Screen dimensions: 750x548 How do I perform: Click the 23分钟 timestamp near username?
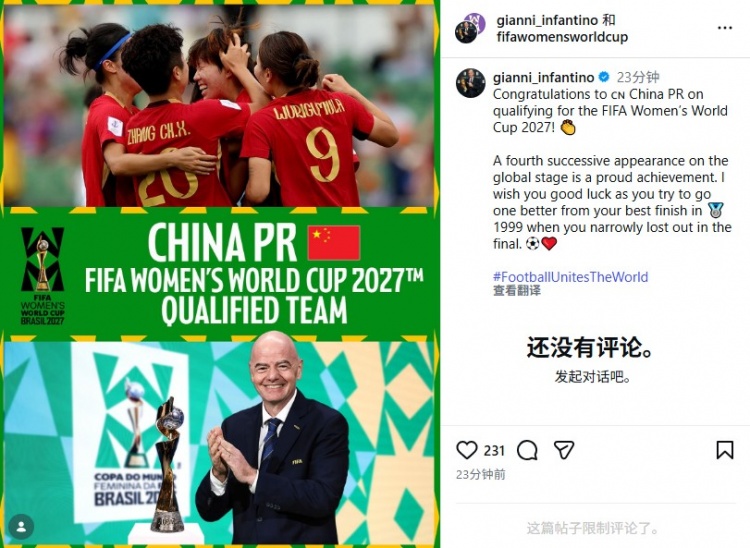coord(638,77)
